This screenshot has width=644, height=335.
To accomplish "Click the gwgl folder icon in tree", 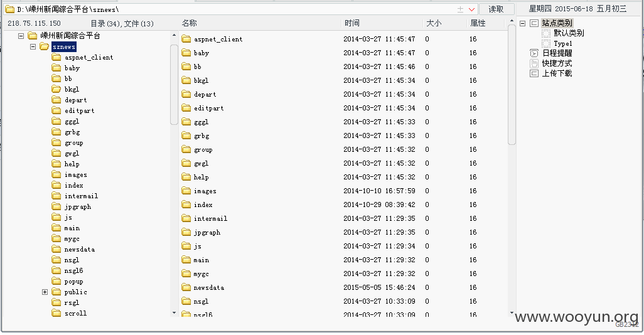I will pos(56,154).
